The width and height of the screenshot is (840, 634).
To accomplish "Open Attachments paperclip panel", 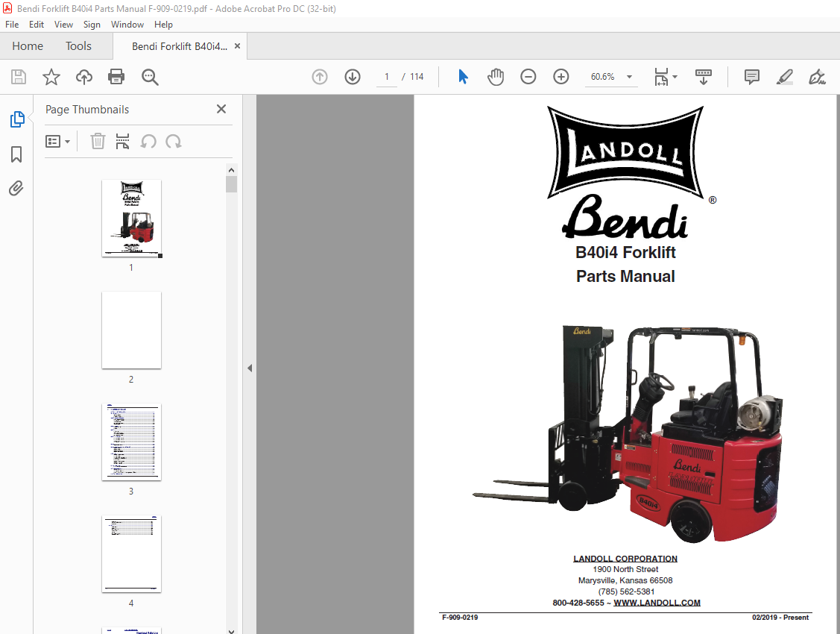I will click(x=16, y=189).
